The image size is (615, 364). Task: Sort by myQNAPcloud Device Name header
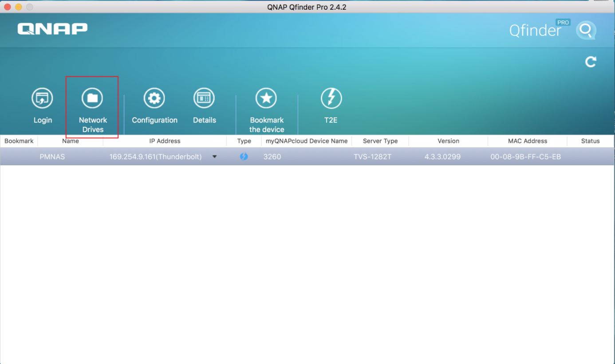click(307, 141)
